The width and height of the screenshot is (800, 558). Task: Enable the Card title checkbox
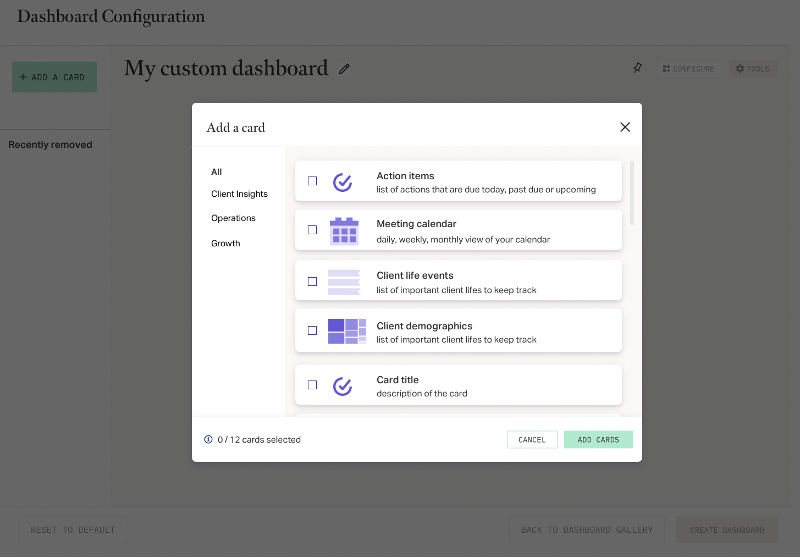pyautogui.click(x=312, y=385)
